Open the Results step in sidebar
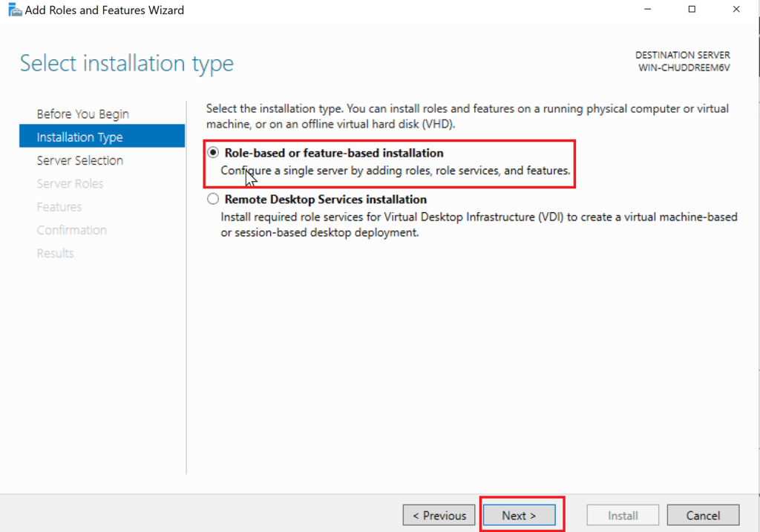760x532 pixels. (55, 253)
